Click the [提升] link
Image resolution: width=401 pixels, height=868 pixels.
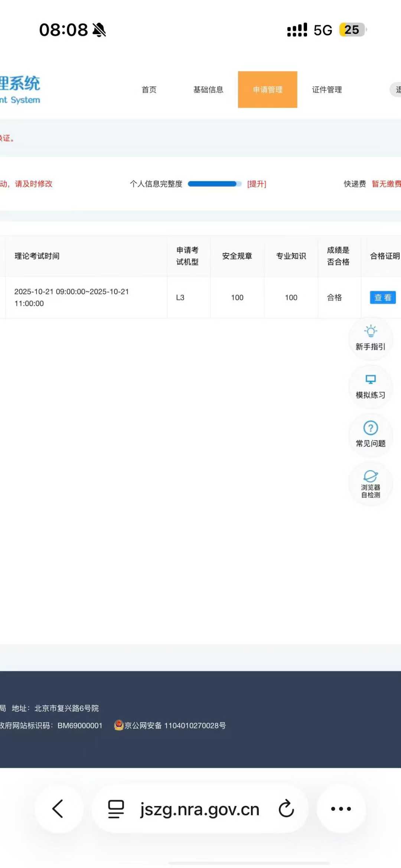[257, 184]
